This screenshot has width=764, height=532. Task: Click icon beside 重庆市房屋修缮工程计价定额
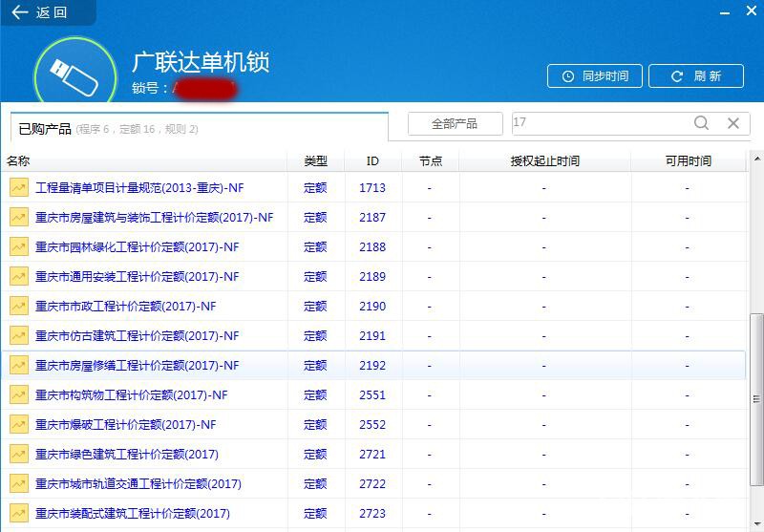(19, 366)
